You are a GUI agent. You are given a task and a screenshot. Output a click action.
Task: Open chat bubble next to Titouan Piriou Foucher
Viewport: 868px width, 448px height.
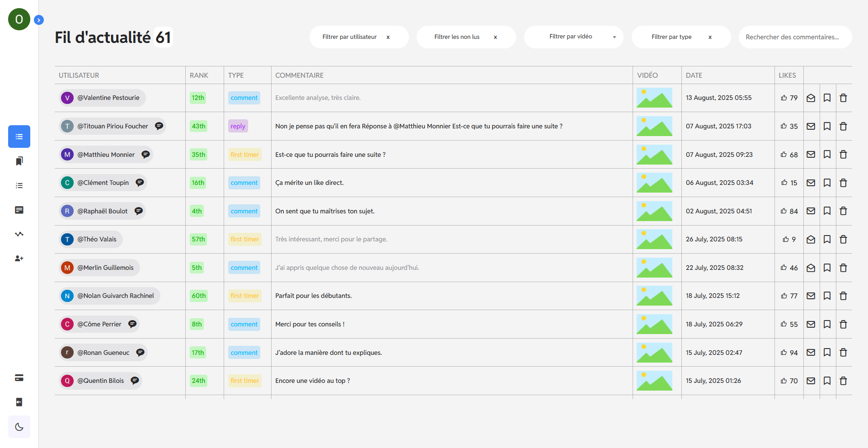159,126
